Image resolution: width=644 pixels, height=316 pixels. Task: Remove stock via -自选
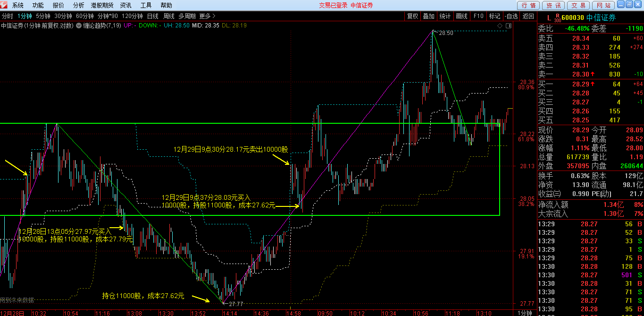pyautogui.click(x=511, y=16)
